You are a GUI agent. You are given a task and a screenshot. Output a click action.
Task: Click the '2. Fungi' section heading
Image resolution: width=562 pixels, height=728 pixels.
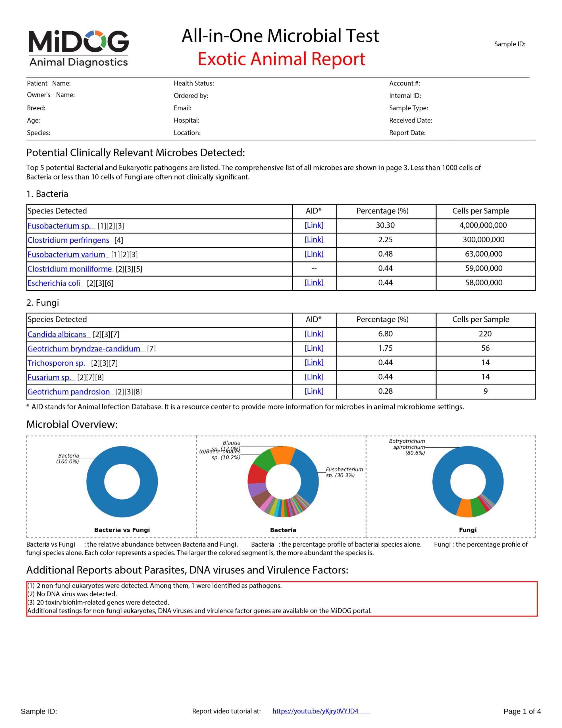click(43, 303)
